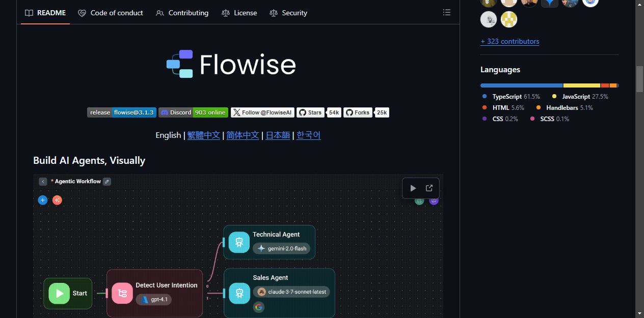The width and height of the screenshot is (644, 318).
Task: Click the blue TypeScript segment of language bar
Action: 522,85
